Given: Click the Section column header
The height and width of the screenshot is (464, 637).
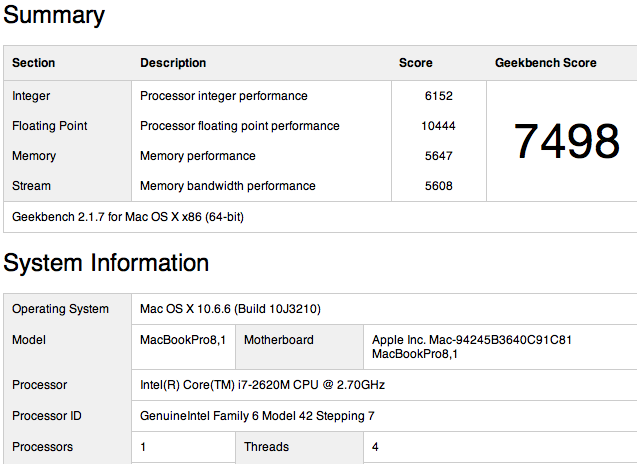Looking at the screenshot, I should click(33, 63).
